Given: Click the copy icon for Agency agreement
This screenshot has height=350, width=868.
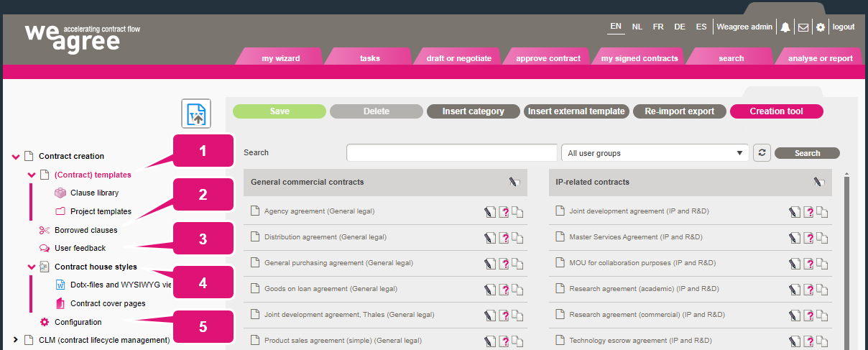Looking at the screenshot, I should 518,212.
